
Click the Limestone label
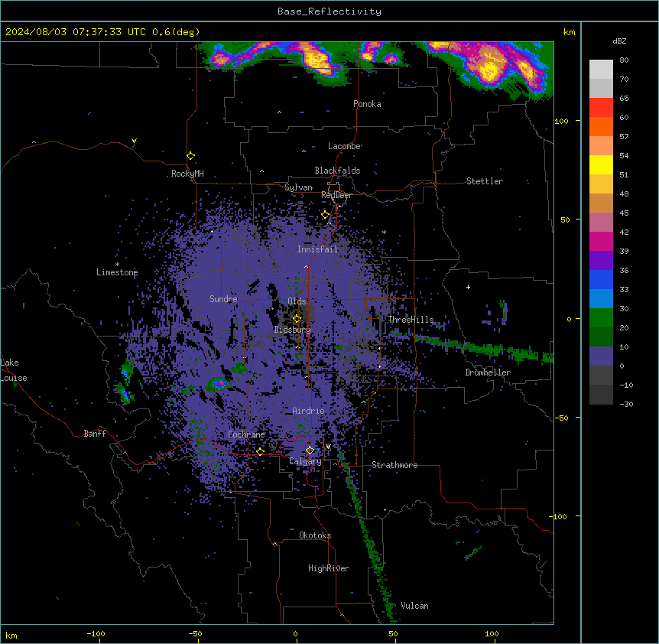[x=117, y=272]
